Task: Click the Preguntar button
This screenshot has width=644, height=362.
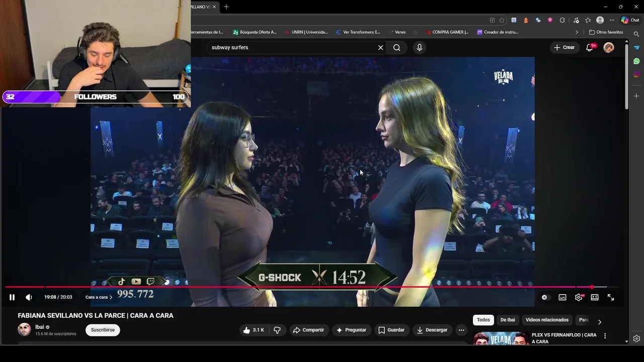Action: pos(351,330)
